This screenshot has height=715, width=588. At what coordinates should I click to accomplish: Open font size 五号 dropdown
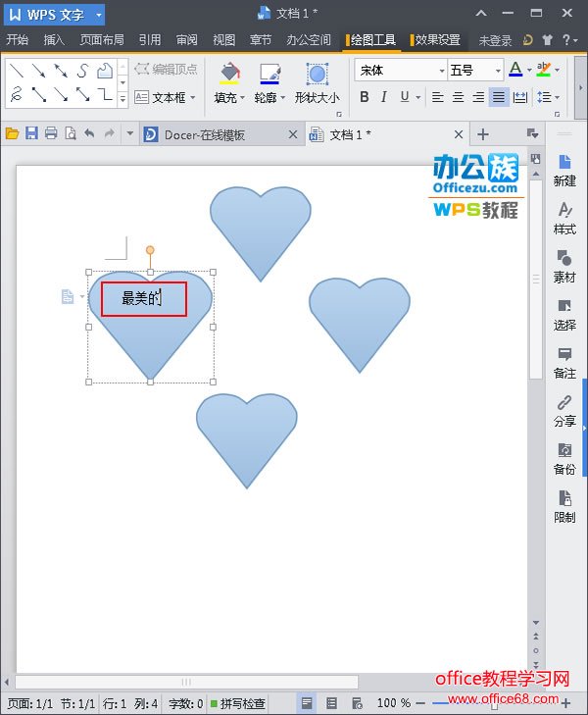[498, 71]
